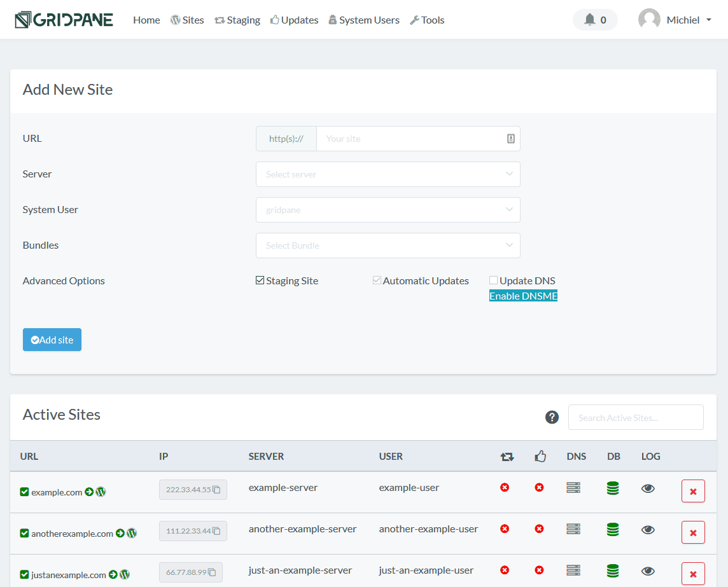
Task: Open the Select server dropdown
Action: (x=388, y=174)
